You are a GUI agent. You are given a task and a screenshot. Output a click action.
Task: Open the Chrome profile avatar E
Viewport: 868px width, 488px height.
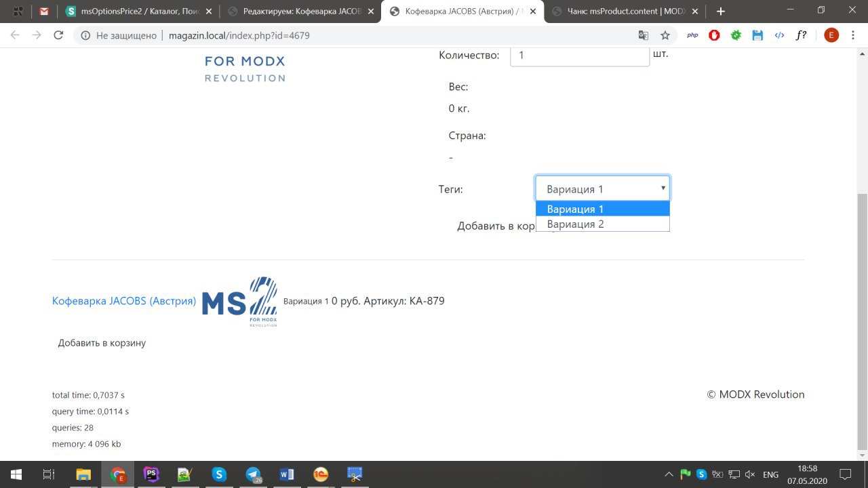[x=831, y=35]
